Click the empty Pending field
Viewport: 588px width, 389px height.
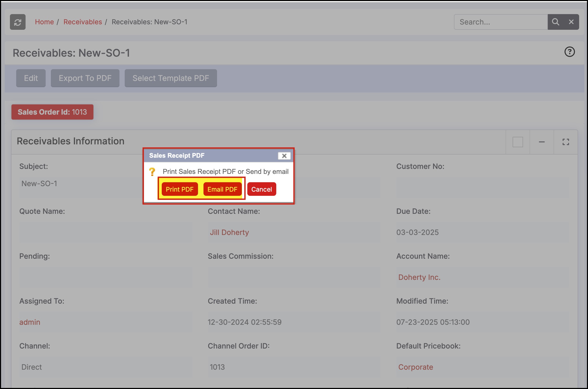(105, 277)
